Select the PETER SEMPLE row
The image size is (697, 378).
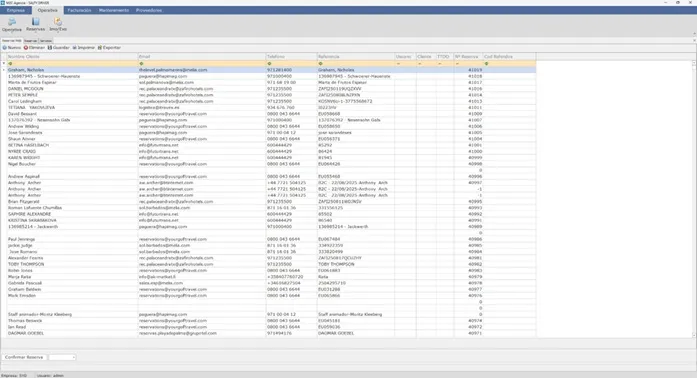pyautogui.click(x=271, y=95)
